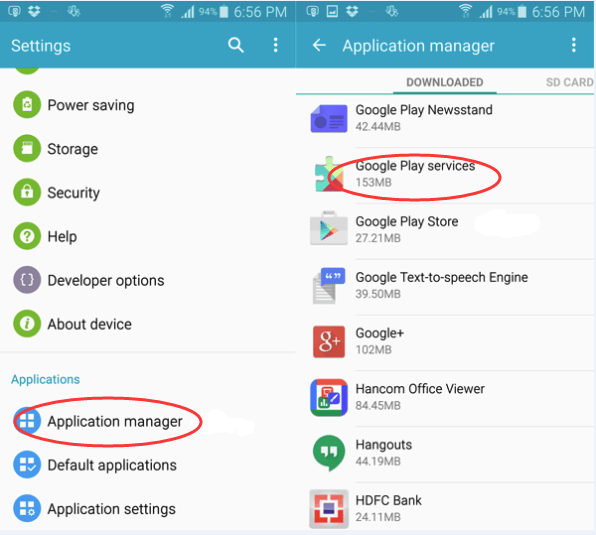
Task: Open Developer options
Action: pos(148,280)
